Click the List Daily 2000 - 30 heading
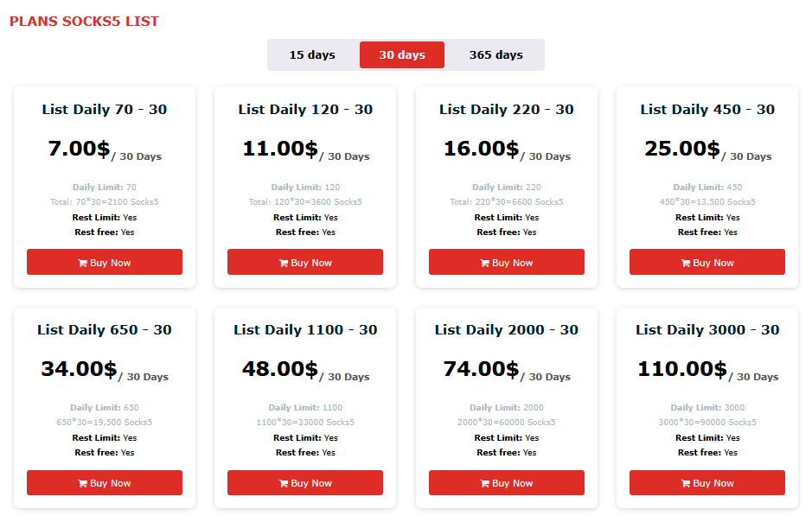 [507, 330]
